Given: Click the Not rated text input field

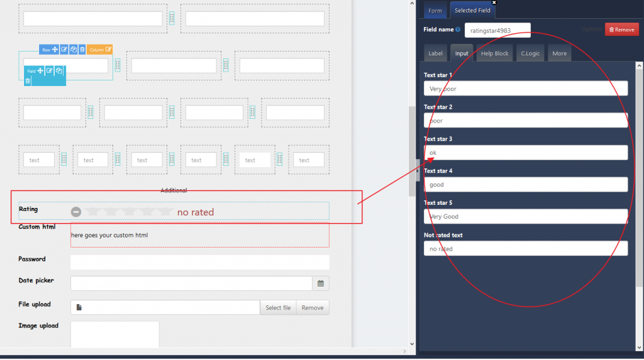Looking at the screenshot, I should tap(526, 249).
